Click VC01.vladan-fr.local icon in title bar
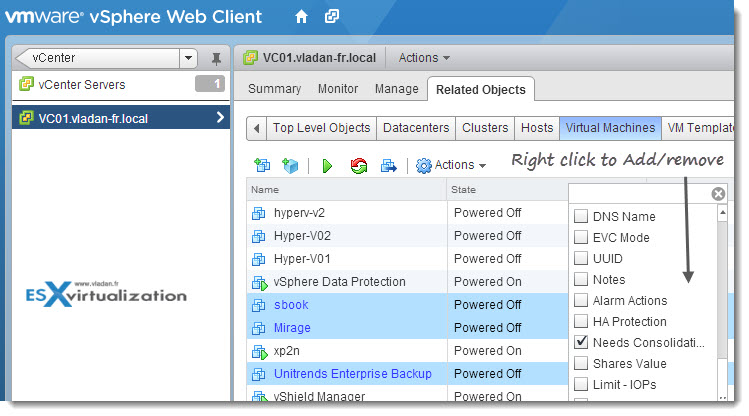749x416 pixels. 250,58
